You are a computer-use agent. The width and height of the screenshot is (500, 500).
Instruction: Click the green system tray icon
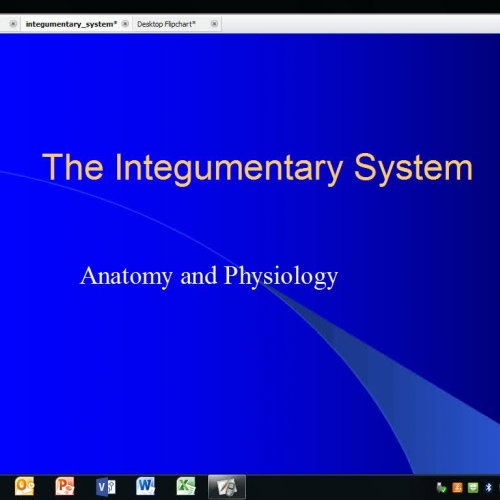tap(473, 488)
